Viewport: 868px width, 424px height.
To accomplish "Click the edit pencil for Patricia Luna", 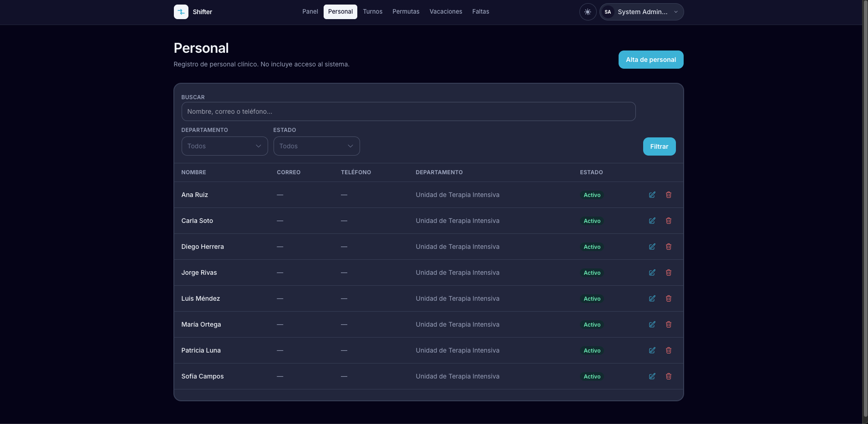I will point(652,350).
